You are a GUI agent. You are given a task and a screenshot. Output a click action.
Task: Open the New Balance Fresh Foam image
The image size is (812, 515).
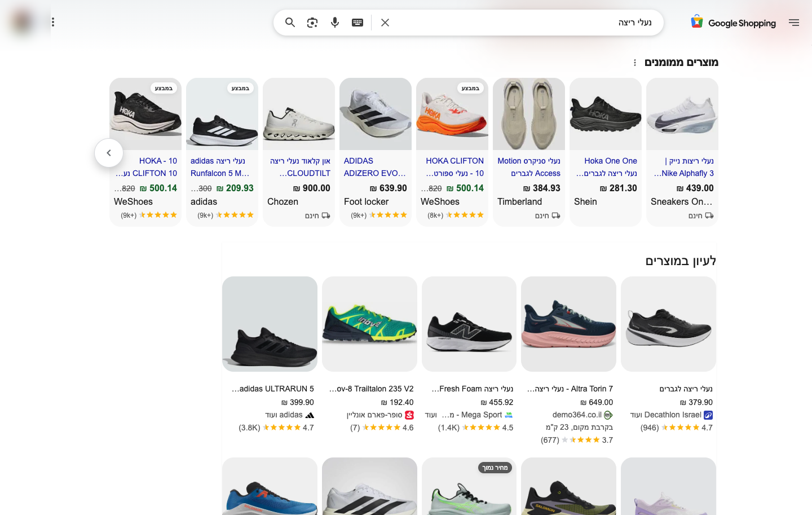click(x=469, y=324)
